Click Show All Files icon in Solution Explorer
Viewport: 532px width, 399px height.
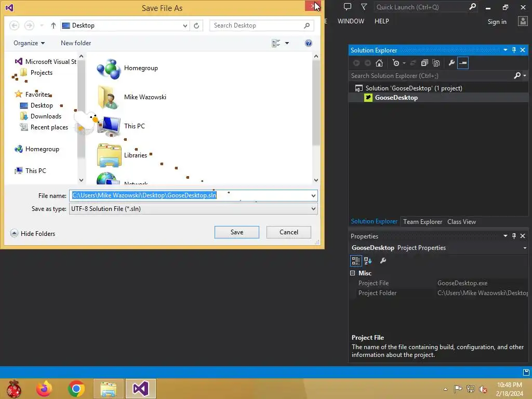[x=436, y=63]
